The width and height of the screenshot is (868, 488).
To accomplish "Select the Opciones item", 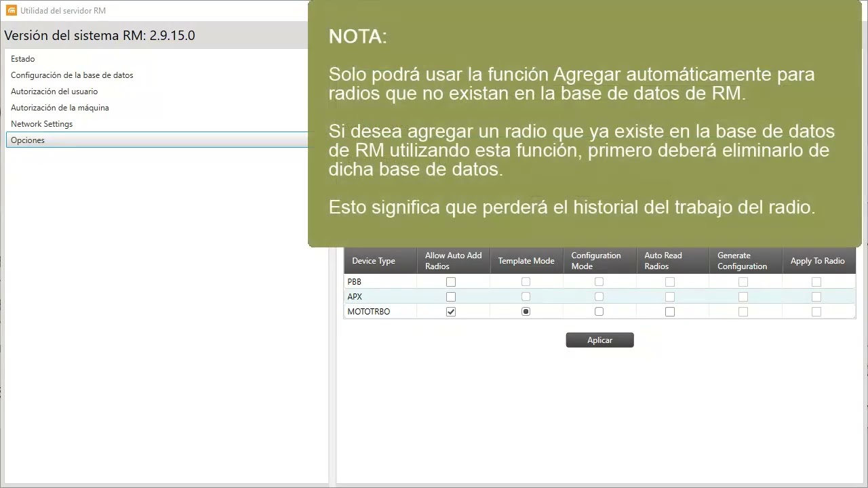I will point(157,140).
